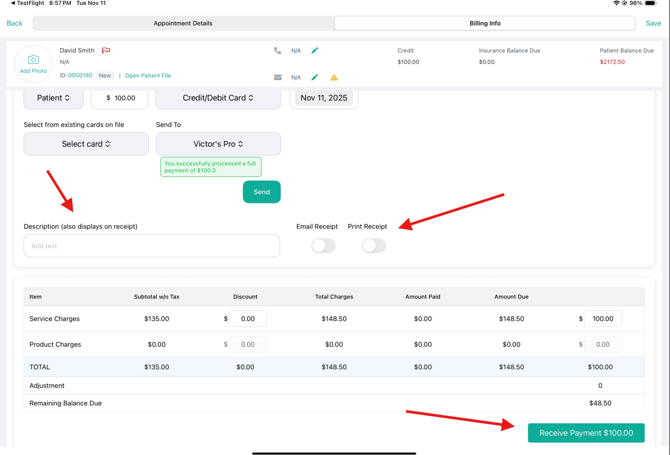Screen dimensions: 670x455
Task: Click the yellow warning triangle icon
Action: pos(334,77)
